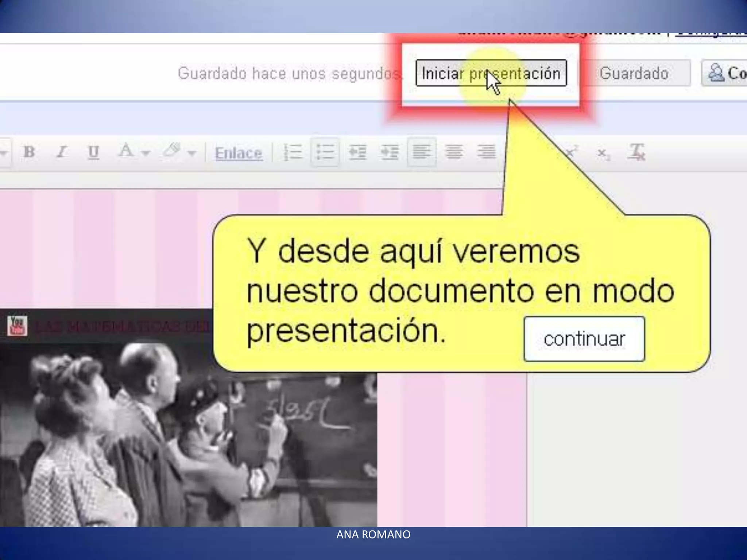
Task: Click the highlight marker icon
Action: click(x=172, y=150)
